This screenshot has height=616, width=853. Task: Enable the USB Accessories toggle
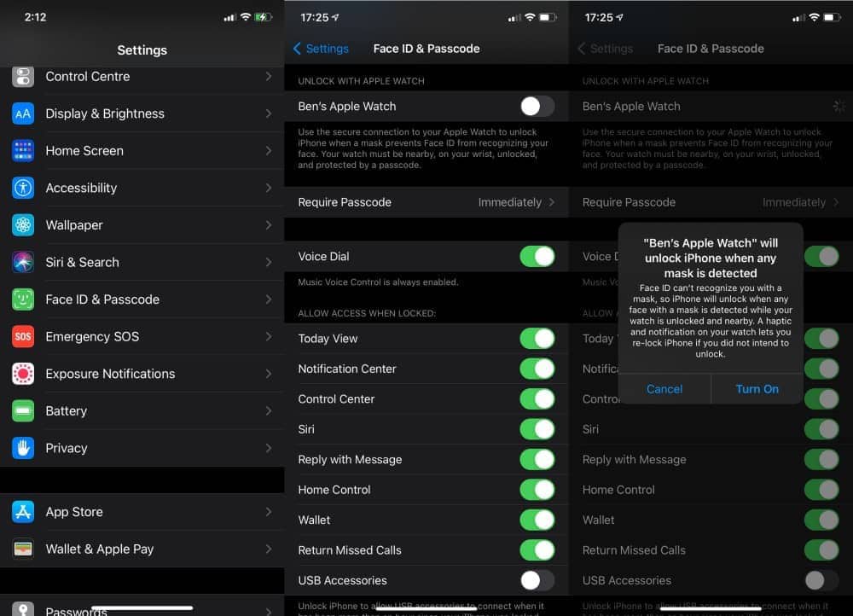coord(537,580)
